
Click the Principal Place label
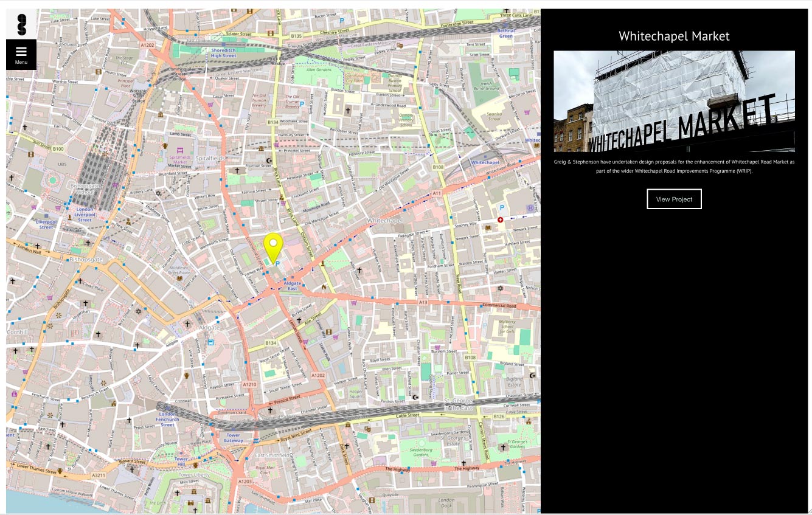125,83
